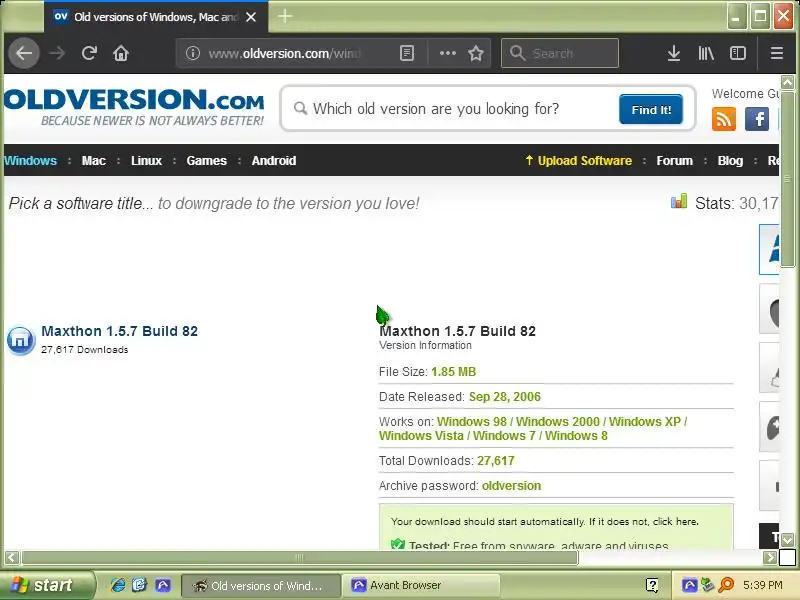Click the 'click here' download link text
Screen dimensions: 800x600
pyautogui.click(x=674, y=521)
